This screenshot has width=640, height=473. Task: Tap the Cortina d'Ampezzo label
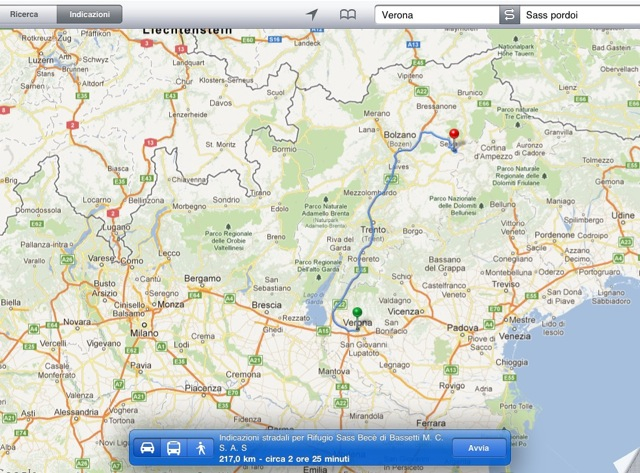point(493,152)
